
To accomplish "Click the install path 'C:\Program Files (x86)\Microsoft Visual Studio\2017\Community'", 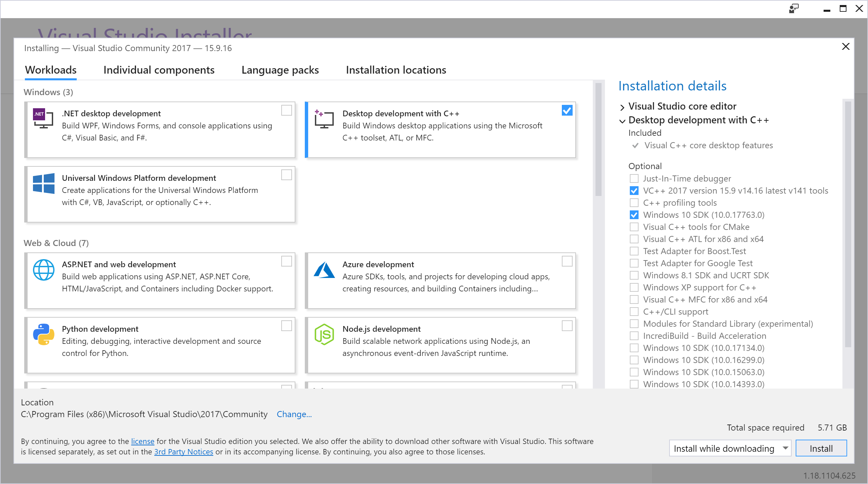I will pos(144,414).
